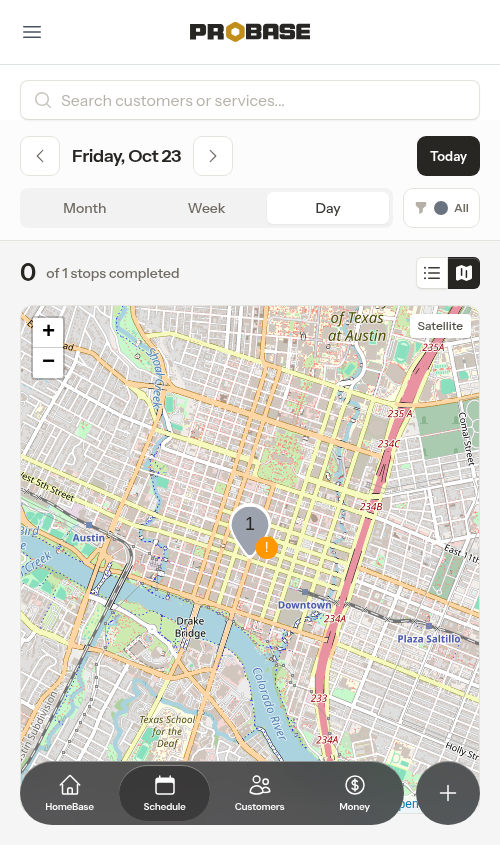This screenshot has height=845, width=500.
Task: Click the Drake Bridge map label
Action: [190, 627]
